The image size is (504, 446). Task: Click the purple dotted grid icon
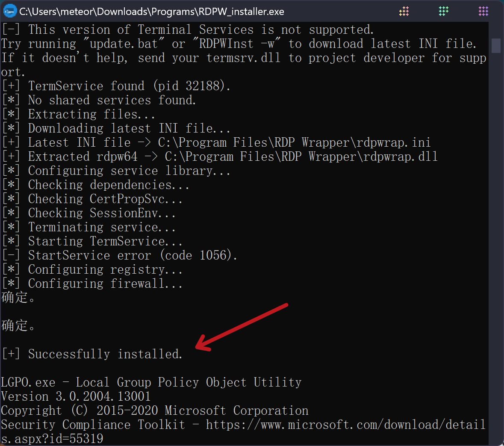(483, 11)
